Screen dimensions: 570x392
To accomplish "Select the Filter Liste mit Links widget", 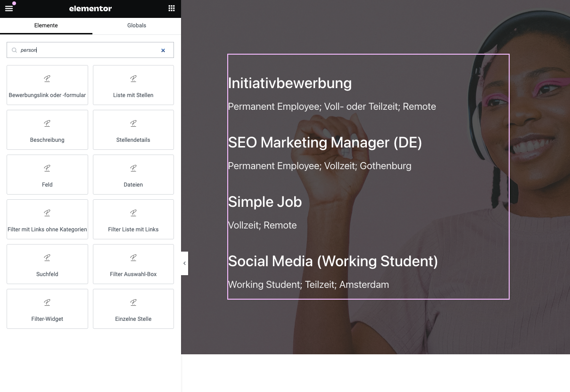I will [x=133, y=219].
